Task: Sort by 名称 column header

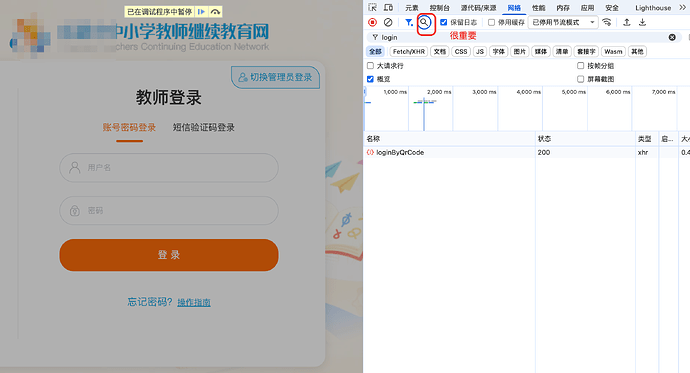Action: [449, 139]
